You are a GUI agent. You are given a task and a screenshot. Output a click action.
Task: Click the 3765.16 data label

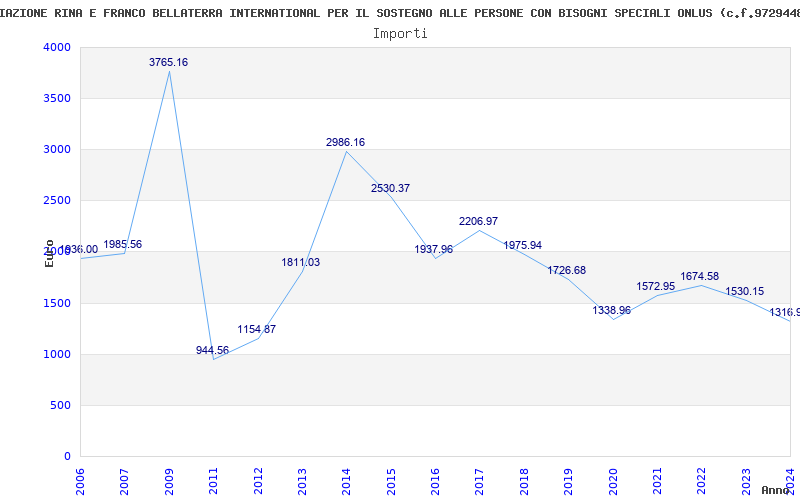168,62
